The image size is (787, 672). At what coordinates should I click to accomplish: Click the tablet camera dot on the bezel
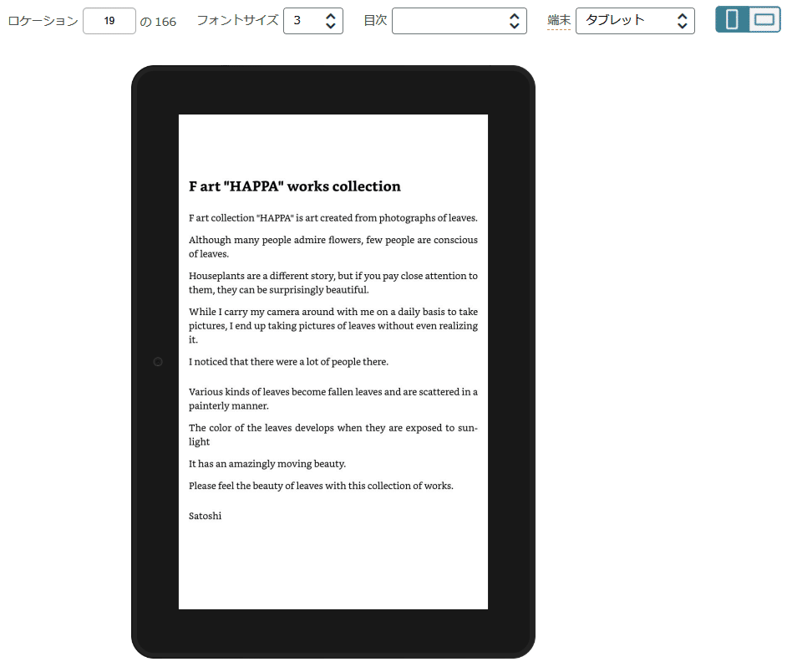[158, 362]
